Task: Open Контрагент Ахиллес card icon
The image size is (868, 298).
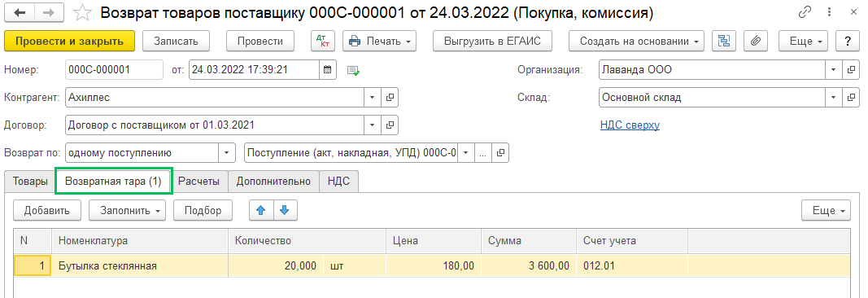Action: pyautogui.click(x=390, y=98)
